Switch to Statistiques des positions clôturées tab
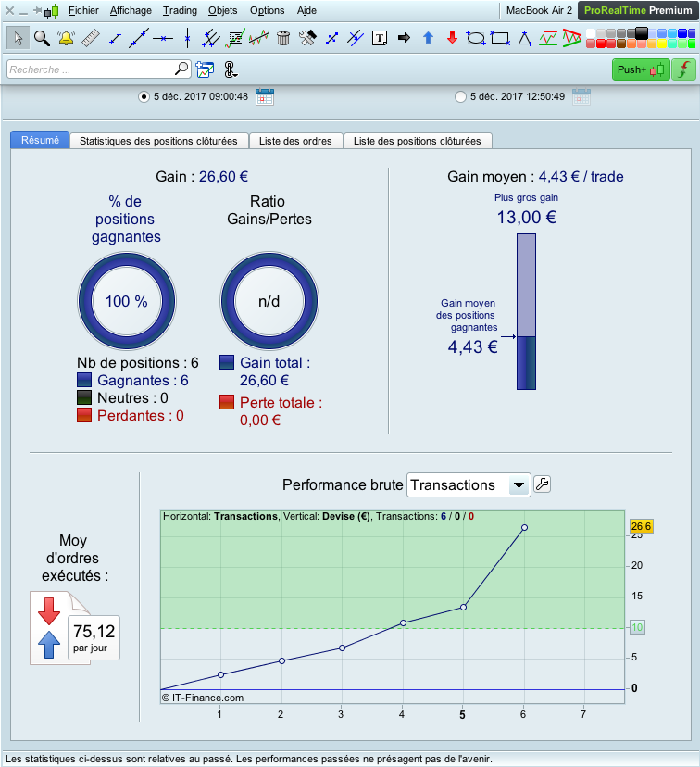This screenshot has width=700, height=767. (158, 141)
